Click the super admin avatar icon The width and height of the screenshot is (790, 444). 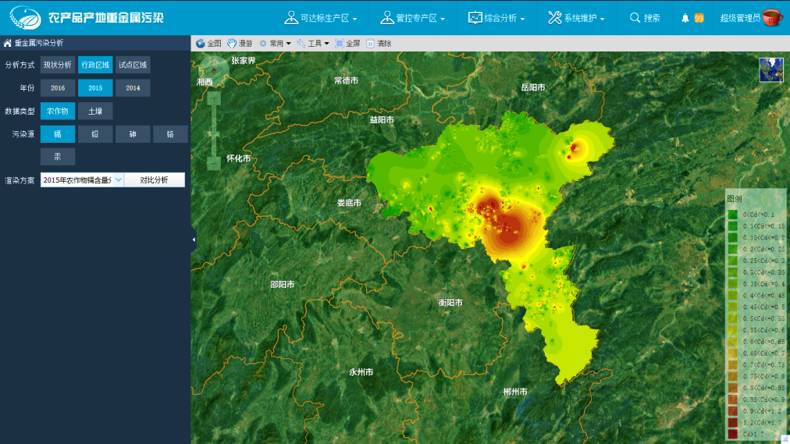point(771,18)
